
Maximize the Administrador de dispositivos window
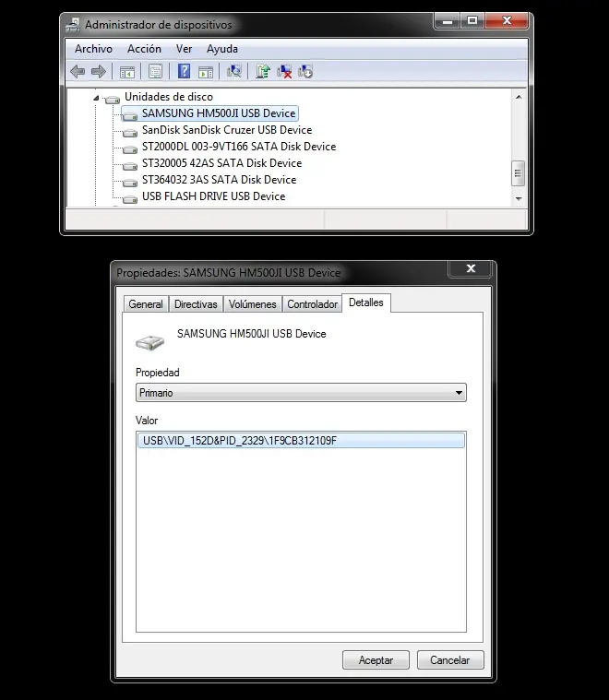[x=472, y=20]
